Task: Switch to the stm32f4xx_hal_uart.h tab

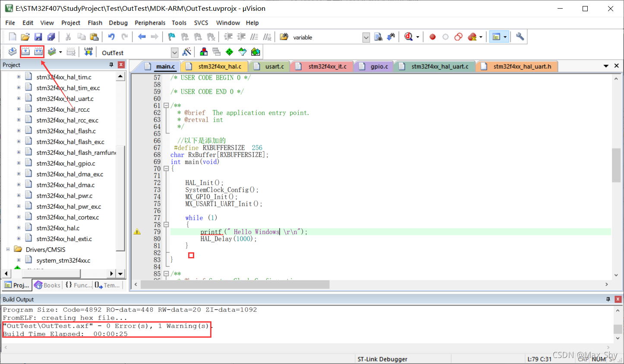Action: point(517,66)
